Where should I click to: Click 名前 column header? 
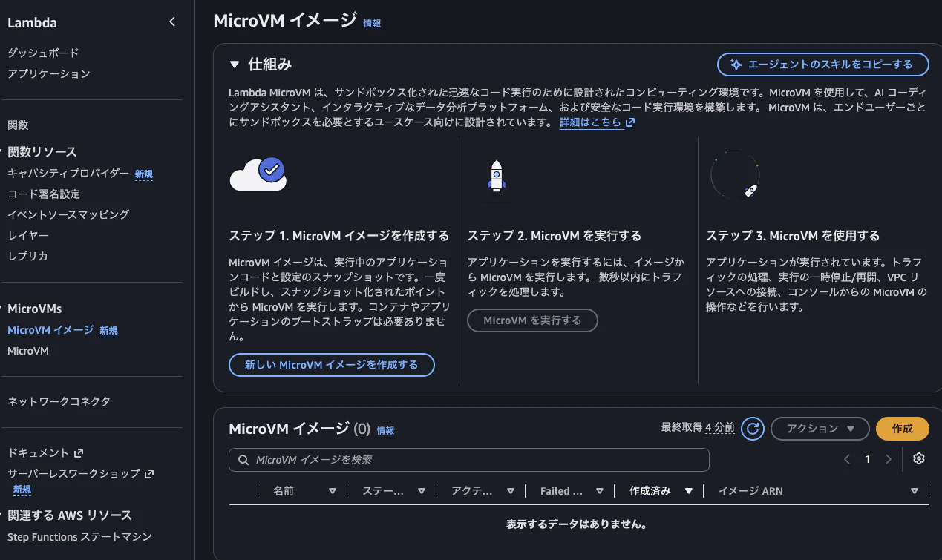(284, 491)
